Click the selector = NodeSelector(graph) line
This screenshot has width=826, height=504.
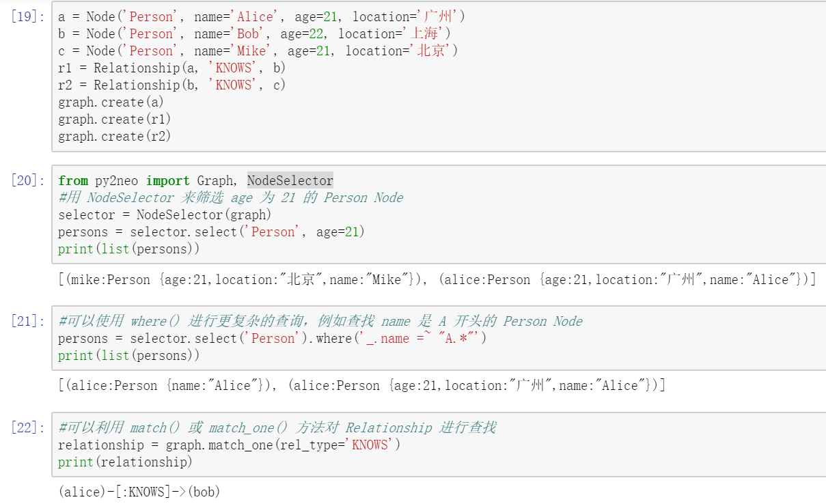(x=165, y=215)
